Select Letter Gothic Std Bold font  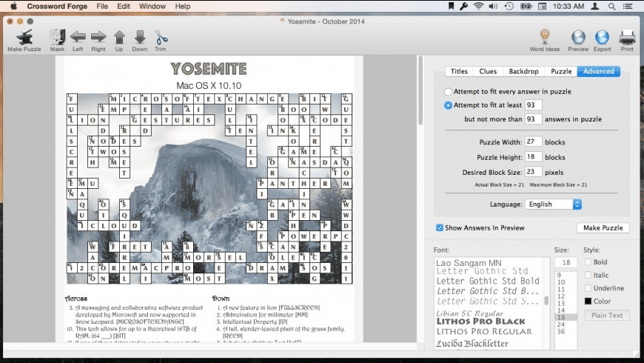pyautogui.click(x=488, y=282)
